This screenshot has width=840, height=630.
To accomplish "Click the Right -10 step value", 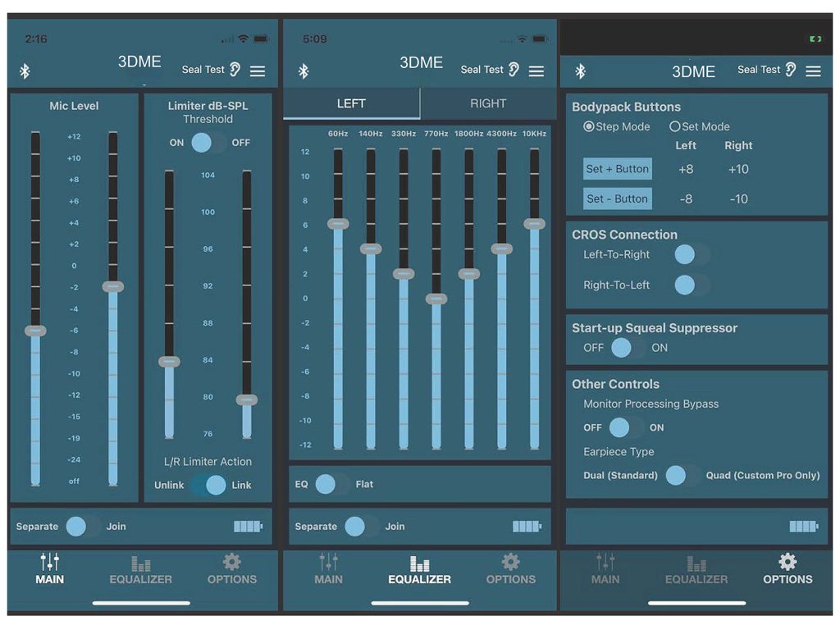I will [x=738, y=199].
